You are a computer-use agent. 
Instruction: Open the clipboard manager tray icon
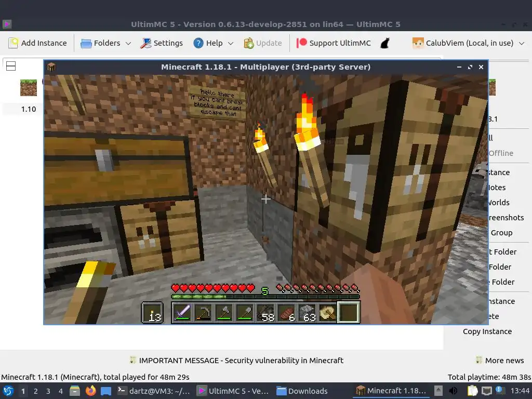coord(472,391)
